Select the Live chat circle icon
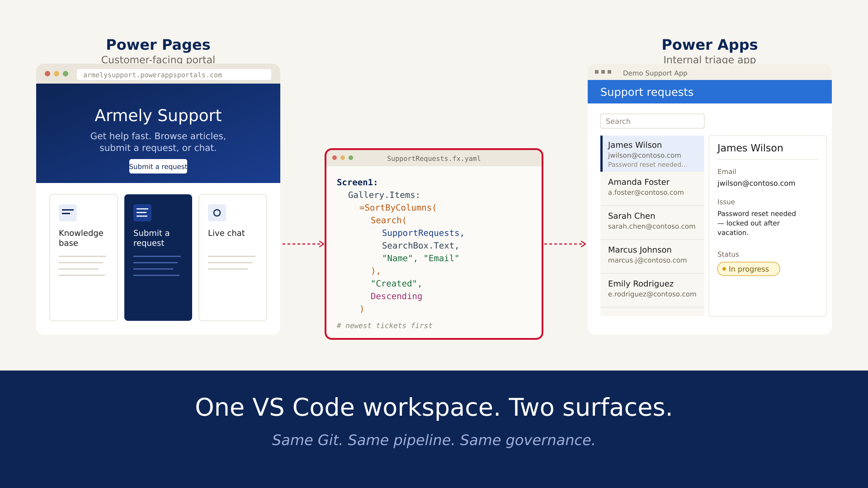This screenshot has height=488, width=868. click(217, 213)
